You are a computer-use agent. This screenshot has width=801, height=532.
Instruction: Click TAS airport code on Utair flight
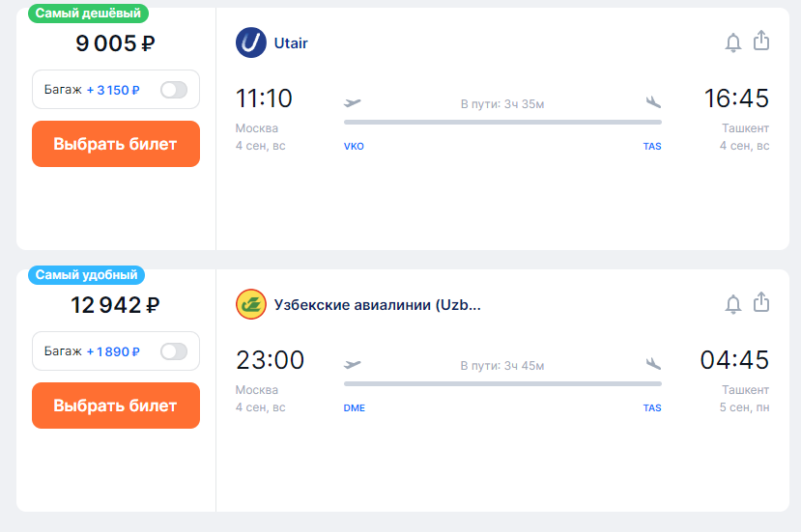[x=652, y=147]
